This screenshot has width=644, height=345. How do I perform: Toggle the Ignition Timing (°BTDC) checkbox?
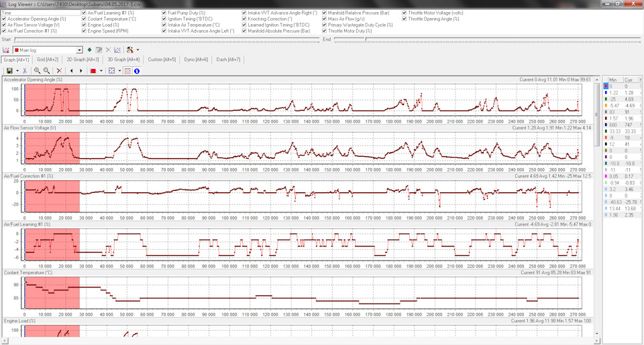pyautogui.click(x=164, y=19)
